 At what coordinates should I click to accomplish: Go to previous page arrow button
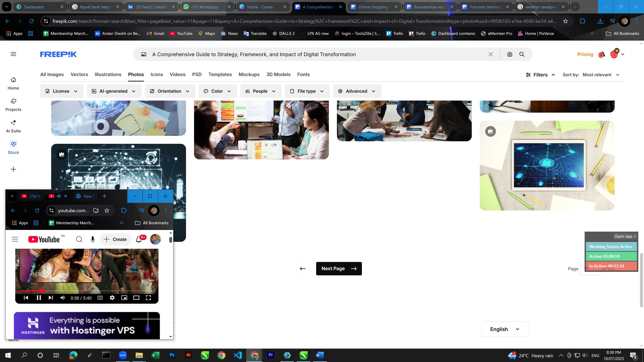(303, 268)
